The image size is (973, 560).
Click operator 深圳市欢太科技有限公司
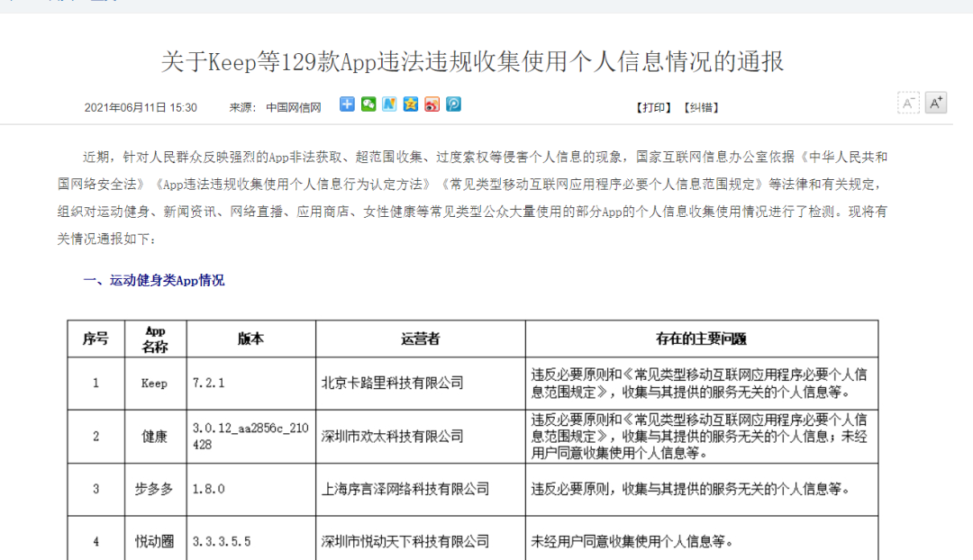(392, 437)
